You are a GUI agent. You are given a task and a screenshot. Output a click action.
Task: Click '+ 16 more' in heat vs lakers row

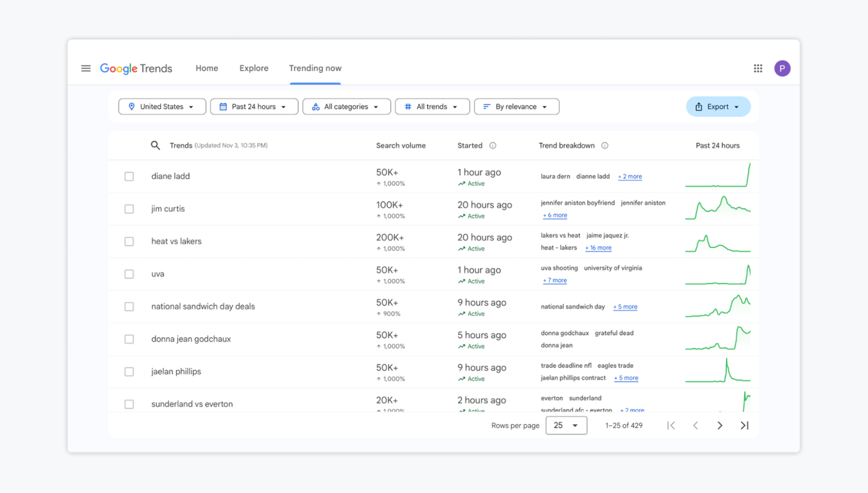[x=598, y=248]
